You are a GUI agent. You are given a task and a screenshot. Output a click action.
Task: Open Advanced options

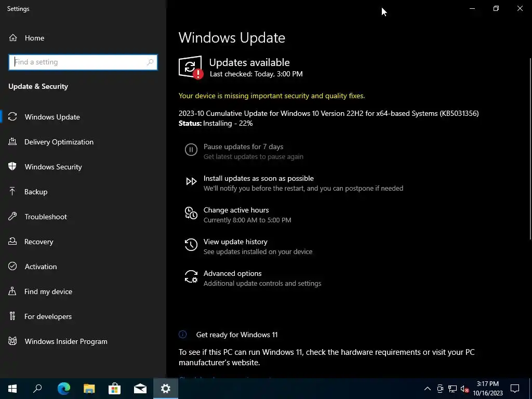coord(253,278)
